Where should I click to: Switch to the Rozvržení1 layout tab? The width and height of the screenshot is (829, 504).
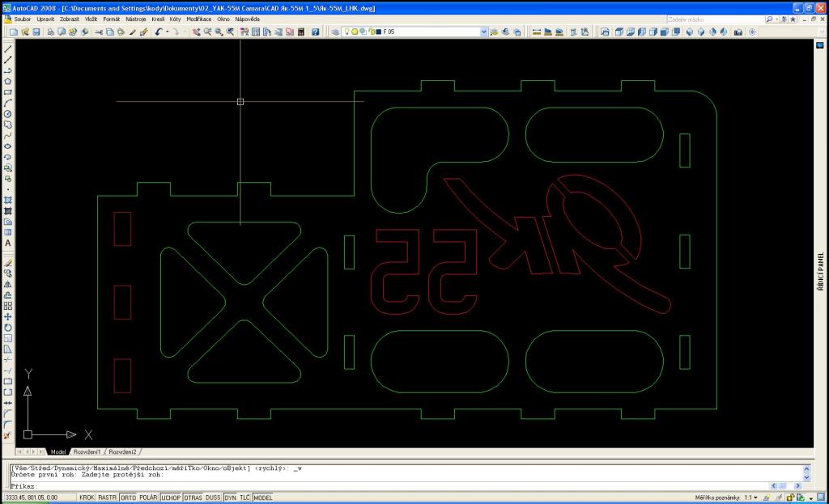88,451
